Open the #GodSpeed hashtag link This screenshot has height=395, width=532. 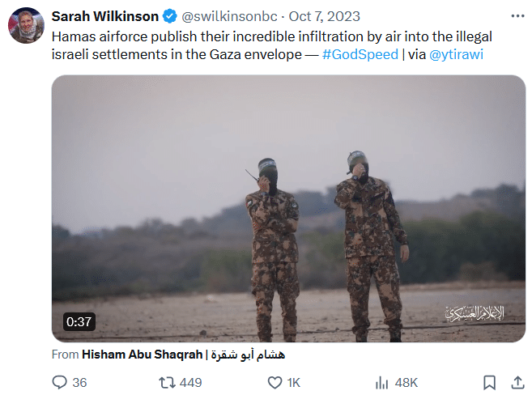tap(360, 54)
